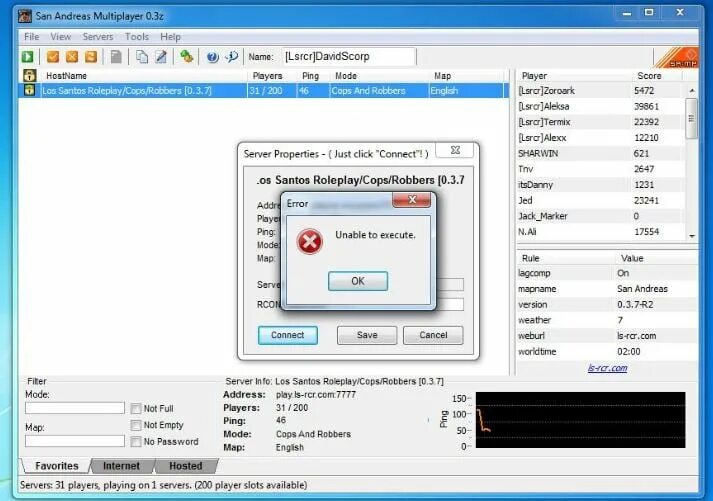Click the weburl rule row

pos(608,336)
